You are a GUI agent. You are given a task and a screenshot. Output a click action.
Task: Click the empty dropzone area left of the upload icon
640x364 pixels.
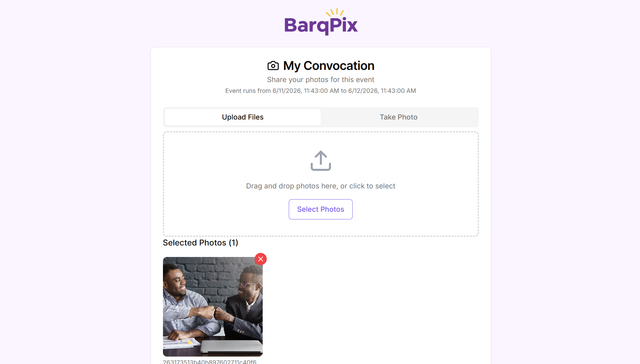(x=237, y=161)
